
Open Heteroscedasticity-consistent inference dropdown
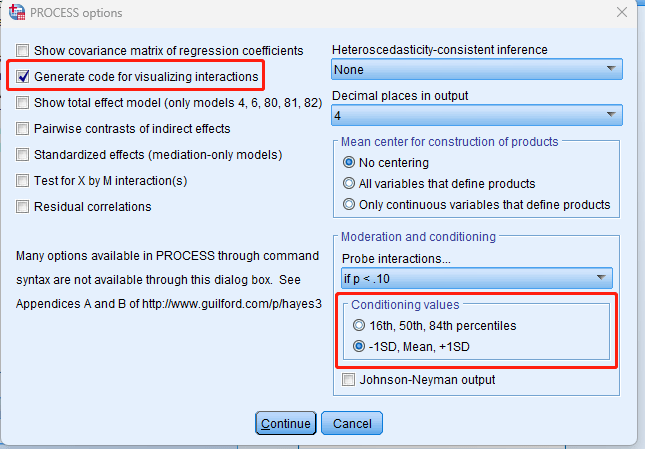(x=476, y=70)
